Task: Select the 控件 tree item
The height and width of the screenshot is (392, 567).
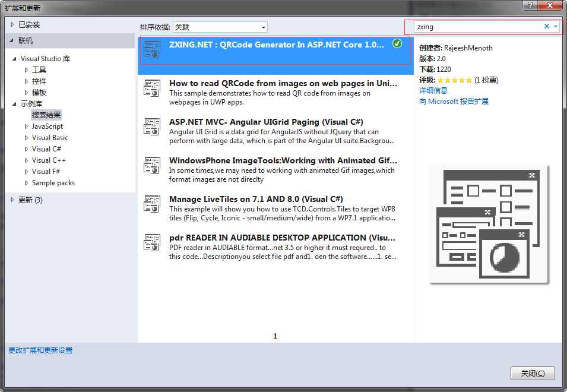Action: point(39,81)
